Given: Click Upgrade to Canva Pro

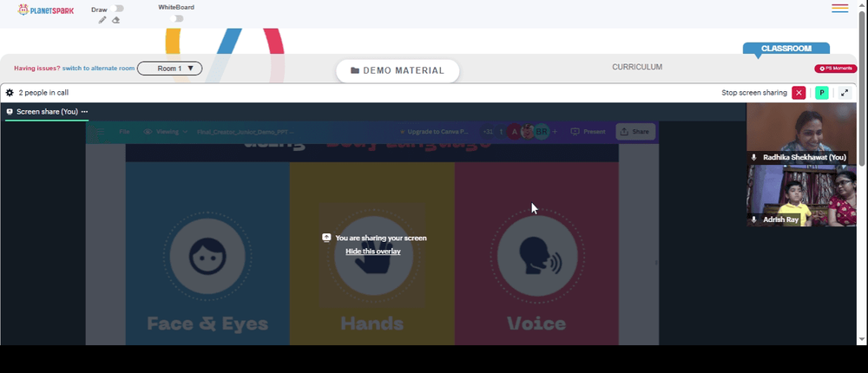Looking at the screenshot, I should 433,132.
